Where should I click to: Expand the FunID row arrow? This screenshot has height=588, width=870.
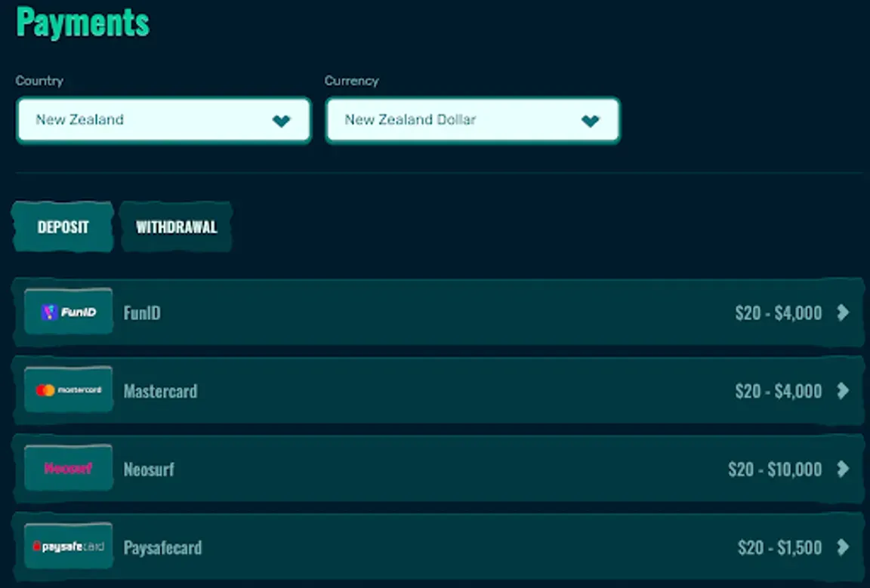843,312
